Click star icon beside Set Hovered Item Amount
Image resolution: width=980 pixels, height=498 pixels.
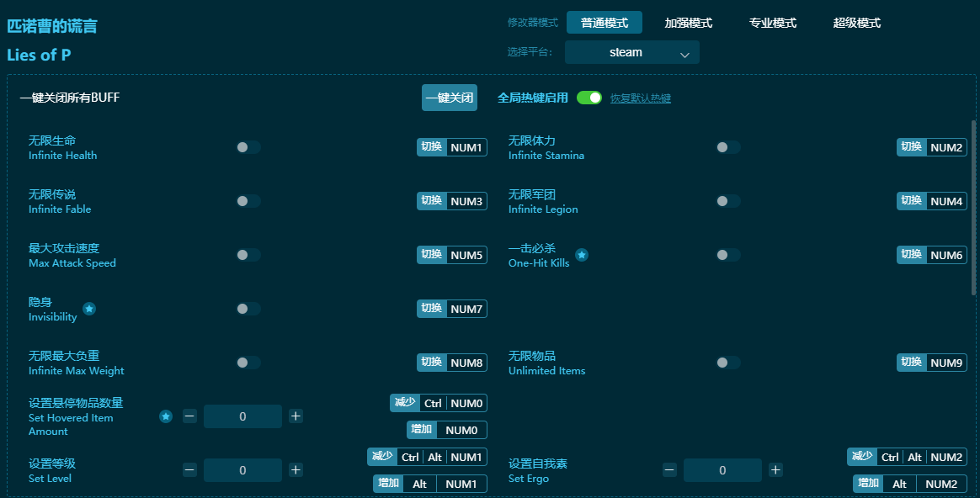click(x=166, y=416)
